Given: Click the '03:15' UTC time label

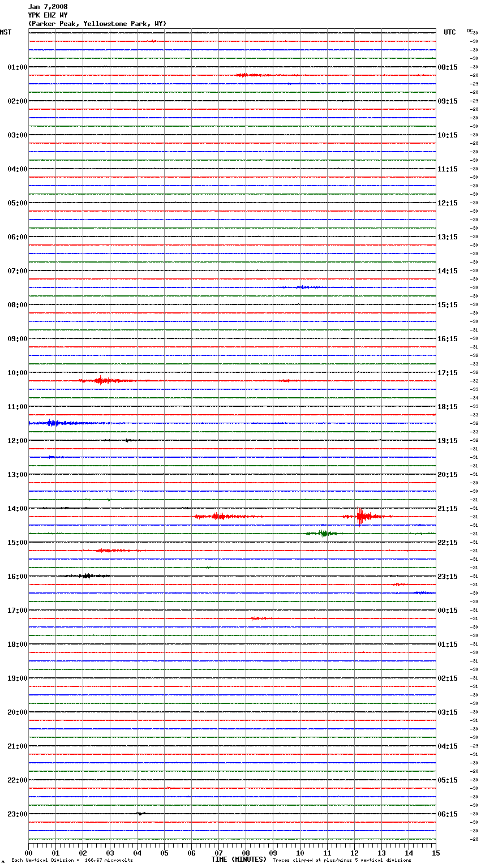Looking at the screenshot, I should [x=448, y=712].
